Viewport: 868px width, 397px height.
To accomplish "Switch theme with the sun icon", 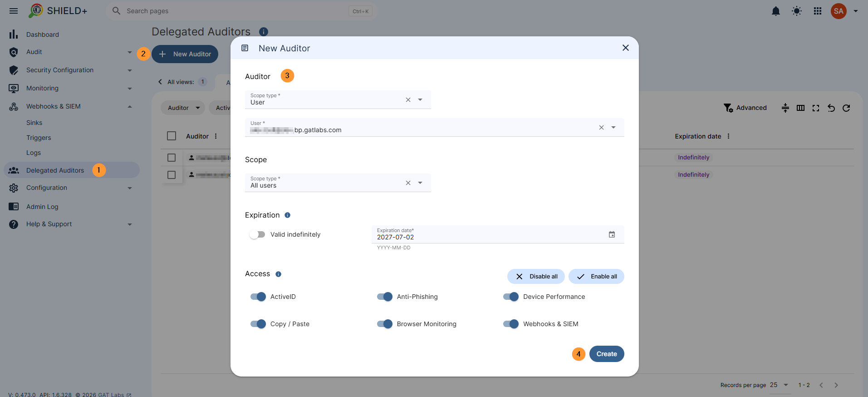I will point(797,11).
